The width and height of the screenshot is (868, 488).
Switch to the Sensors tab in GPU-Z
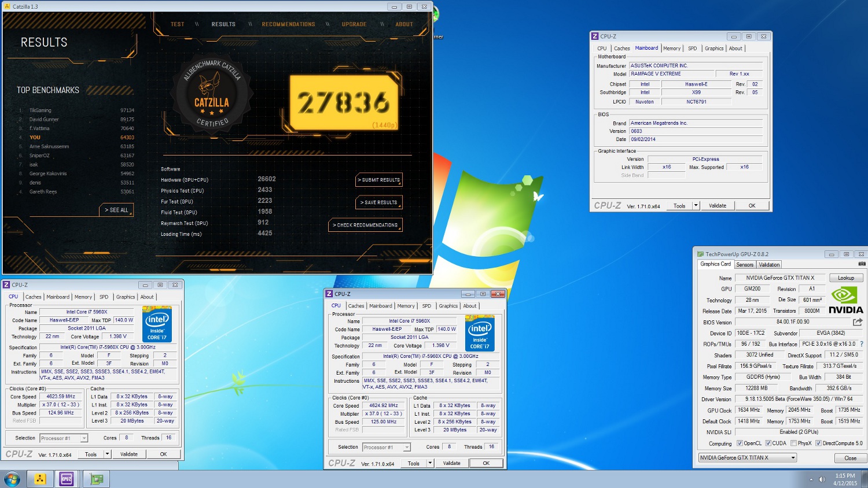click(x=745, y=264)
